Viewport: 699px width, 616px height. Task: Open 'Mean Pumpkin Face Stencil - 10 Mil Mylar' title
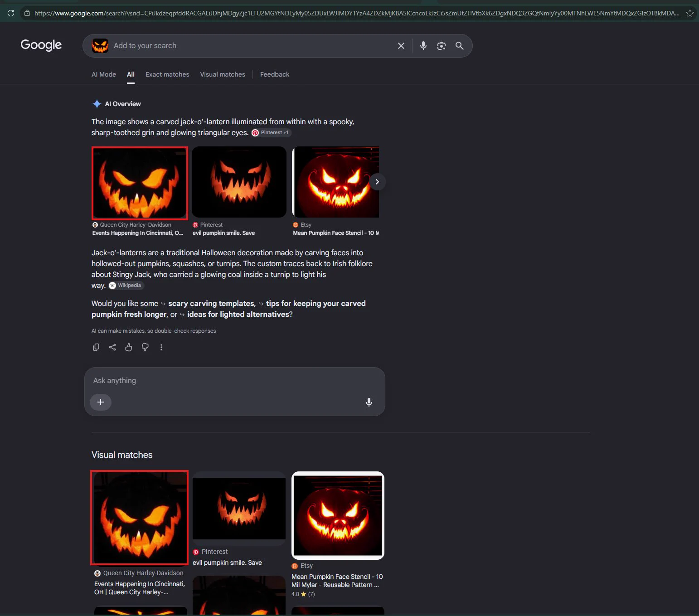click(337, 581)
